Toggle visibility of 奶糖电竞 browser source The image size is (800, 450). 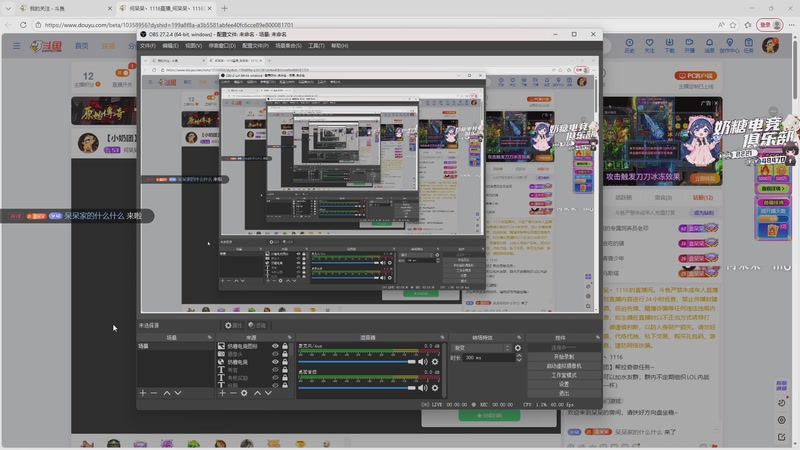(276, 362)
